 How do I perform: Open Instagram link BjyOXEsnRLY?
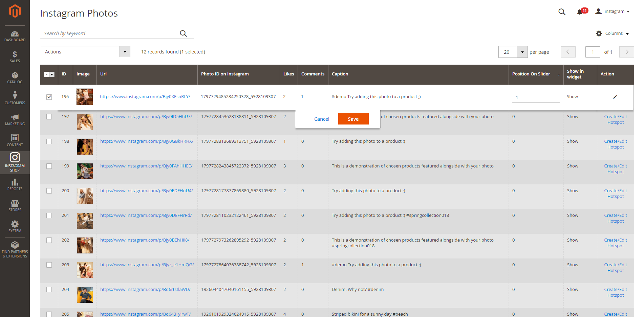145,97
